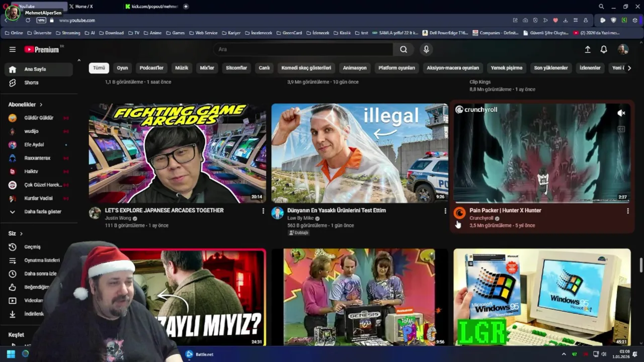Open the Genesis game show video thumbnail
Screen dimensions: 644x362
coord(360,297)
